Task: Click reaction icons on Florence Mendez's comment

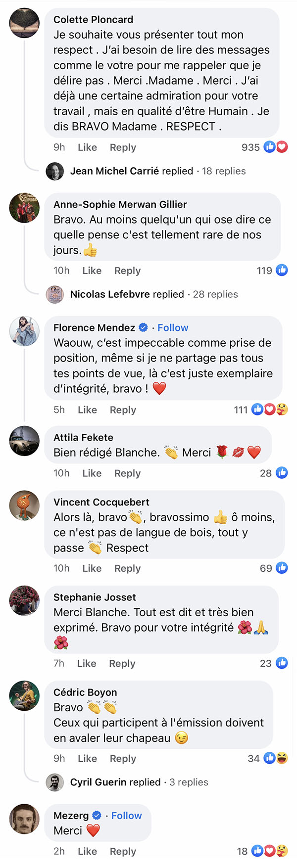Action: point(270,410)
